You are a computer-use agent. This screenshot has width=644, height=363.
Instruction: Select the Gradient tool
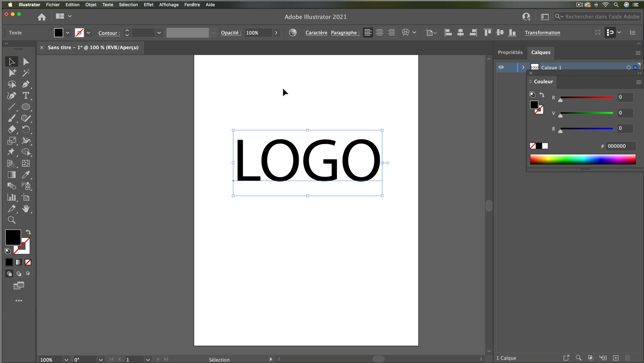tap(11, 175)
